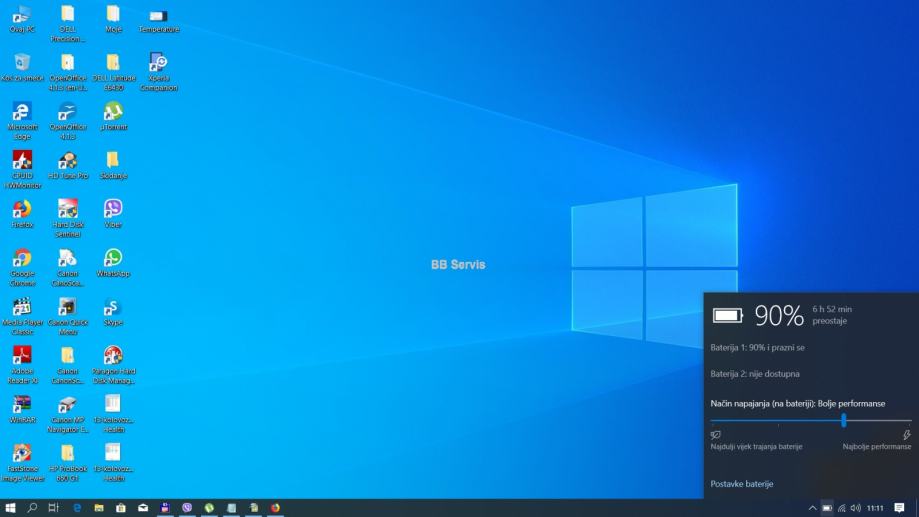Screen dimensions: 919x517
Task: Launch the µTorrent desktop shortcut
Action: tap(113, 115)
